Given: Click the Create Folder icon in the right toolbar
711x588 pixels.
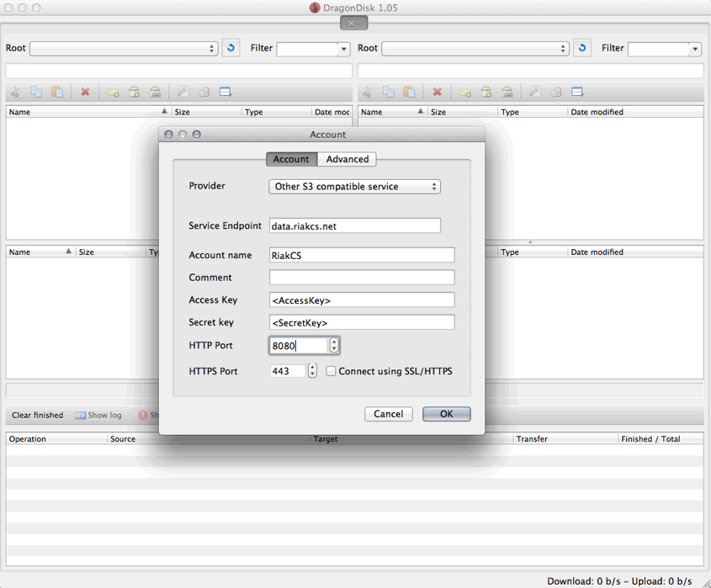Looking at the screenshot, I should 465,92.
